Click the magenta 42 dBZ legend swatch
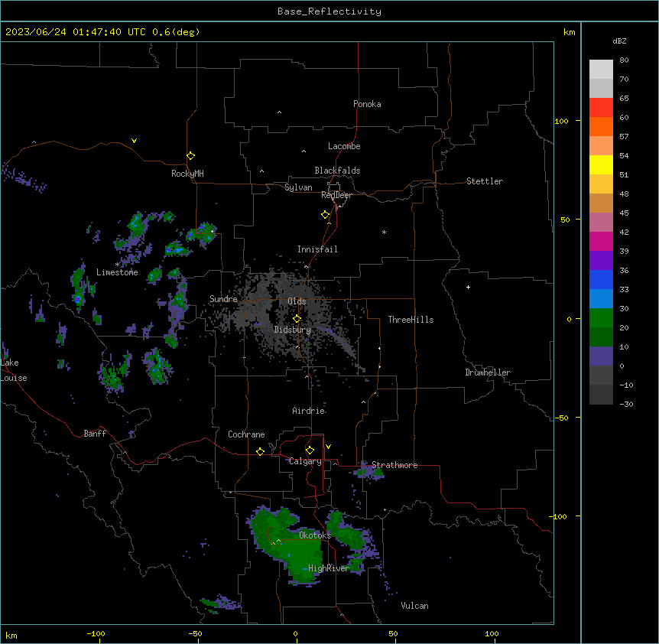Image resolution: width=659 pixels, height=644 pixels. pyautogui.click(x=601, y=241)
